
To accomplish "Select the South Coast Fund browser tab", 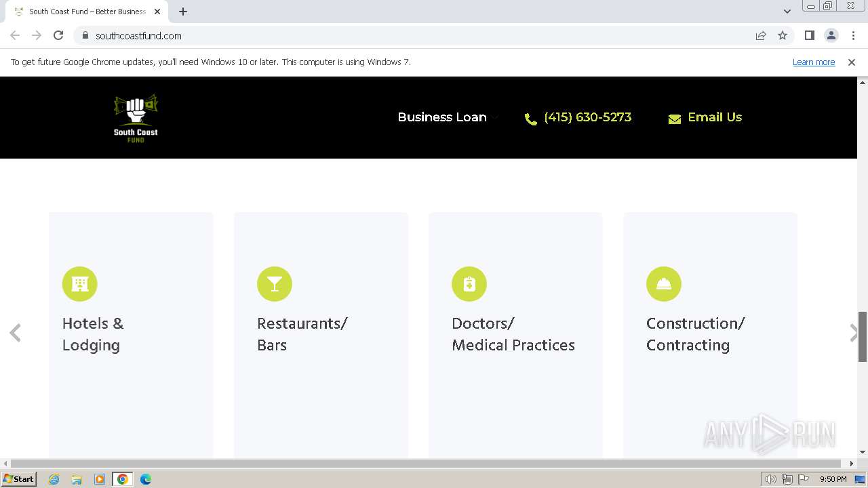I will click(87, 12).
